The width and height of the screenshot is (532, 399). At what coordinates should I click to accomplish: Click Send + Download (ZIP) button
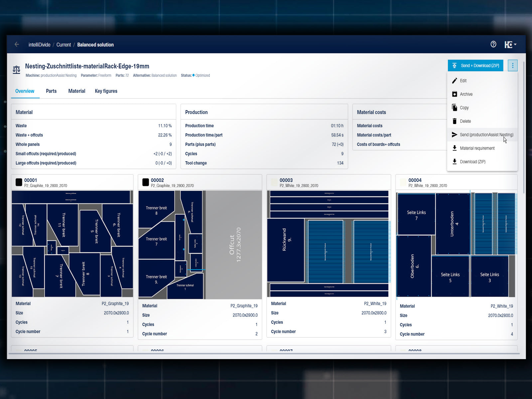475,66
